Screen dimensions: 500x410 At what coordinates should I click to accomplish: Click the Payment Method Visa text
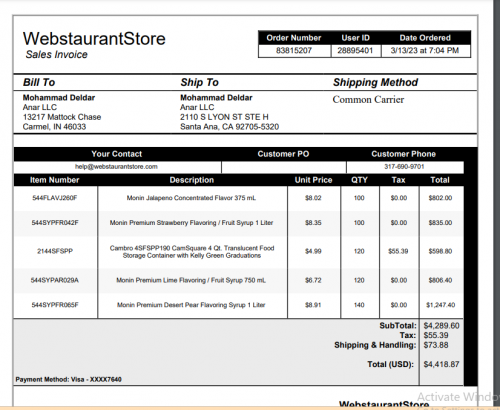pyautogui.click(x=69, y=379)
